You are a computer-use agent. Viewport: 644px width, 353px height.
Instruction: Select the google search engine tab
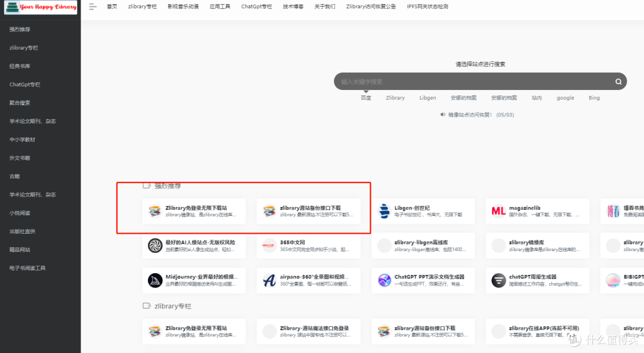pyautogui.click(x=565, y=98)
